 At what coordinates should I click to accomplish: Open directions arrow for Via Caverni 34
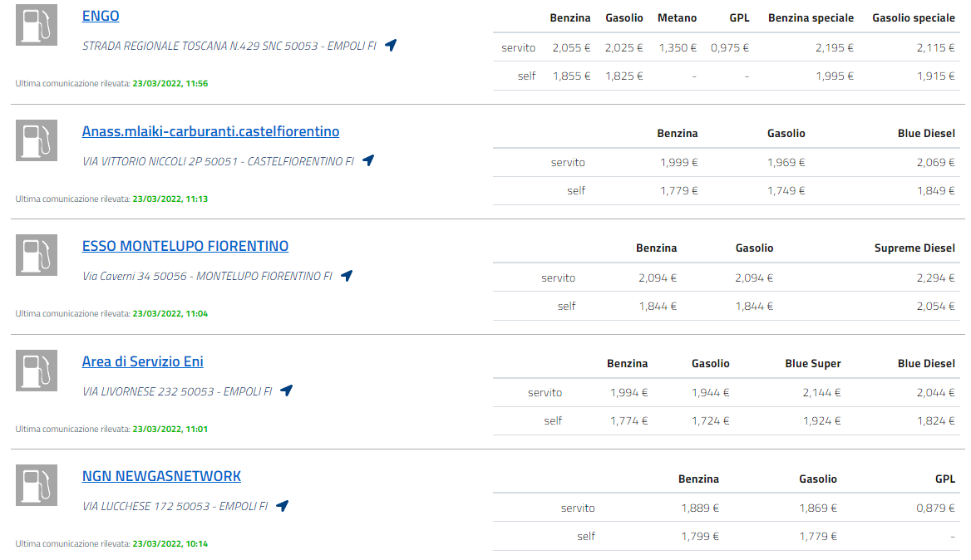(347, 276)
